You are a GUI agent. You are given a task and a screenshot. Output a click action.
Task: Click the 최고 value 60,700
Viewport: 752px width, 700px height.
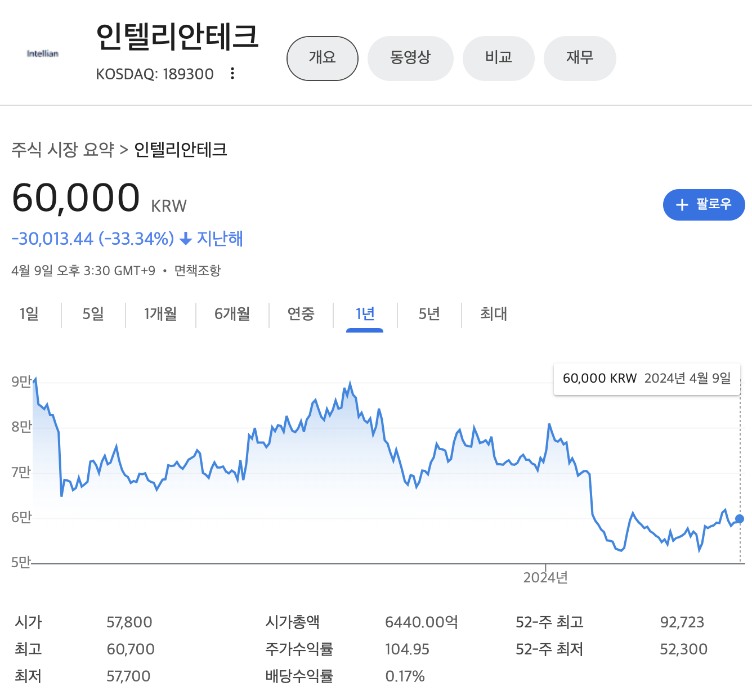131,649
